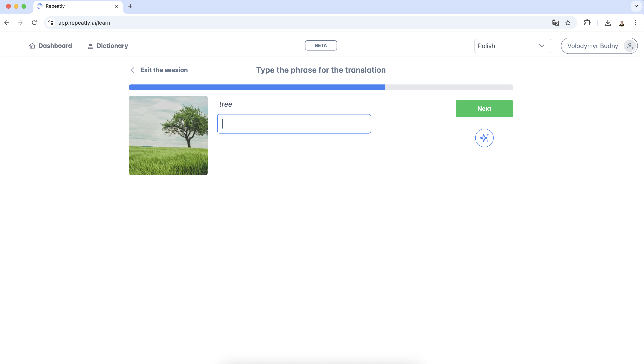
Task: Click the Google Translate icon in address bar
Action: click(555, 23)
